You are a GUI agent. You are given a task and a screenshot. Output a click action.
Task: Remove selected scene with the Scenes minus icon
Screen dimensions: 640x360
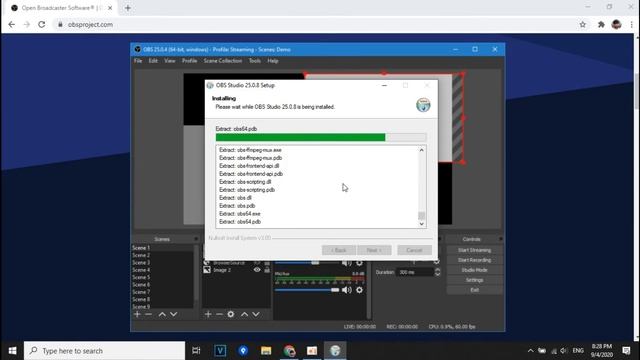(x=149, y=314)
